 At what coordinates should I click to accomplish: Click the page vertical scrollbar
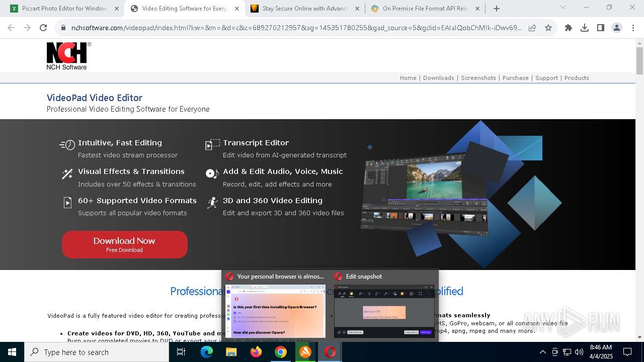[x=639, y=61]
